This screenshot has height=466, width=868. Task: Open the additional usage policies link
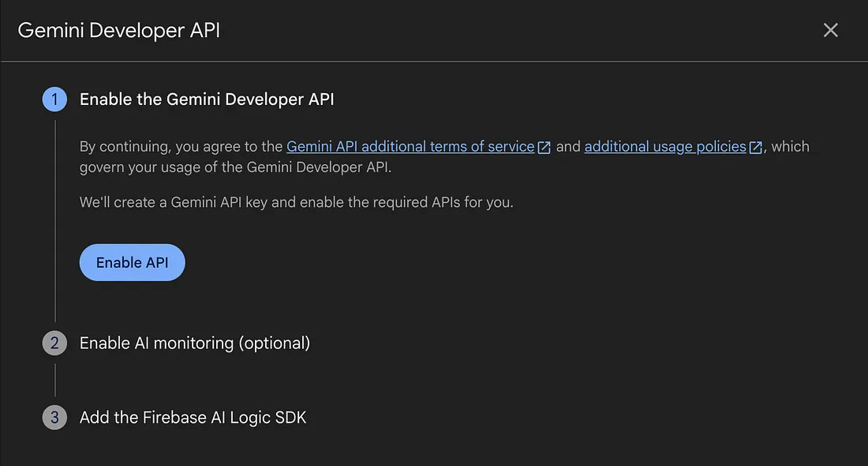click(x=665, y=146)
